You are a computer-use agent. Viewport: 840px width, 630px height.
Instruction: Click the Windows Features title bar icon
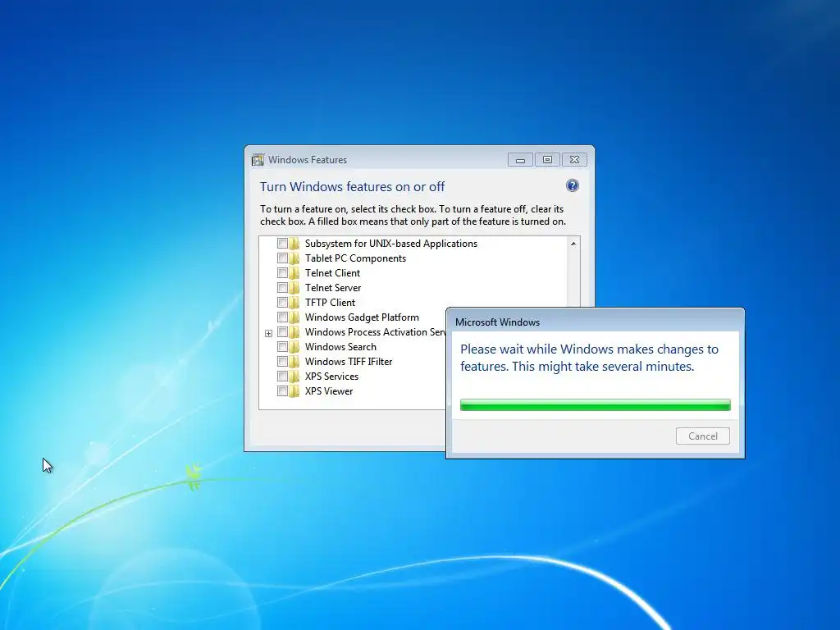[258, 160]
